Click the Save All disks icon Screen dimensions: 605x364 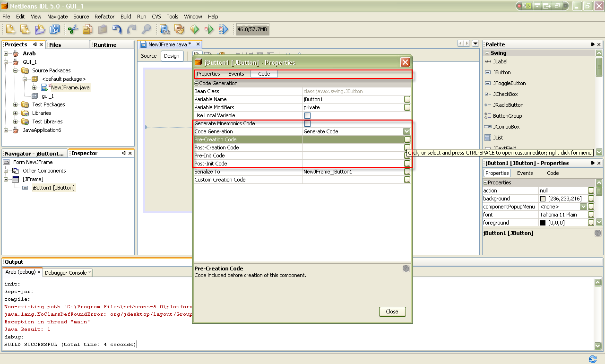coord(55,29)
